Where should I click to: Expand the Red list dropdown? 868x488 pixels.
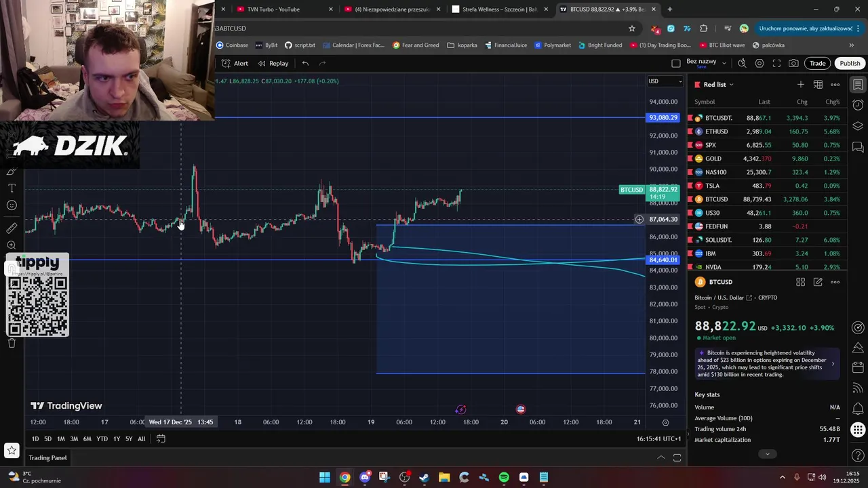[731, 85]
